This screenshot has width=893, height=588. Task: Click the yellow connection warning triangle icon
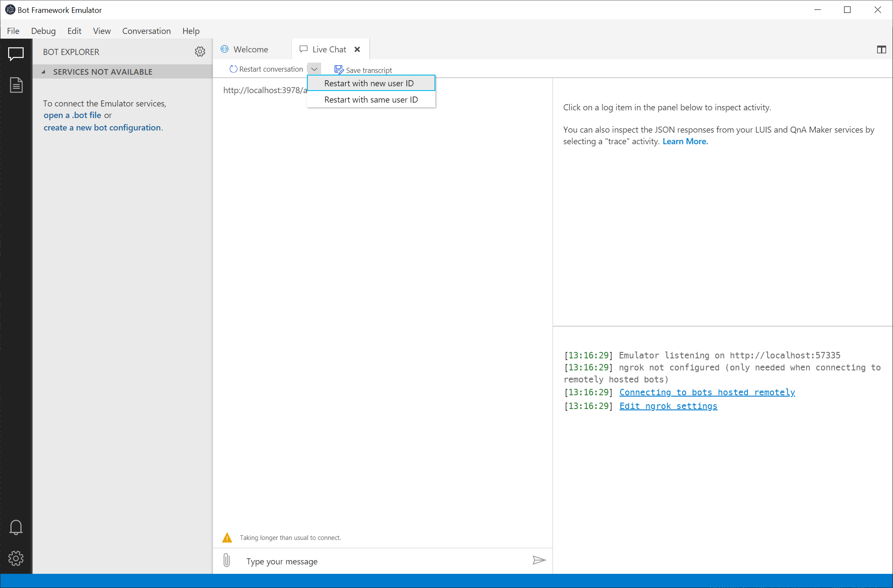(227, 537)
